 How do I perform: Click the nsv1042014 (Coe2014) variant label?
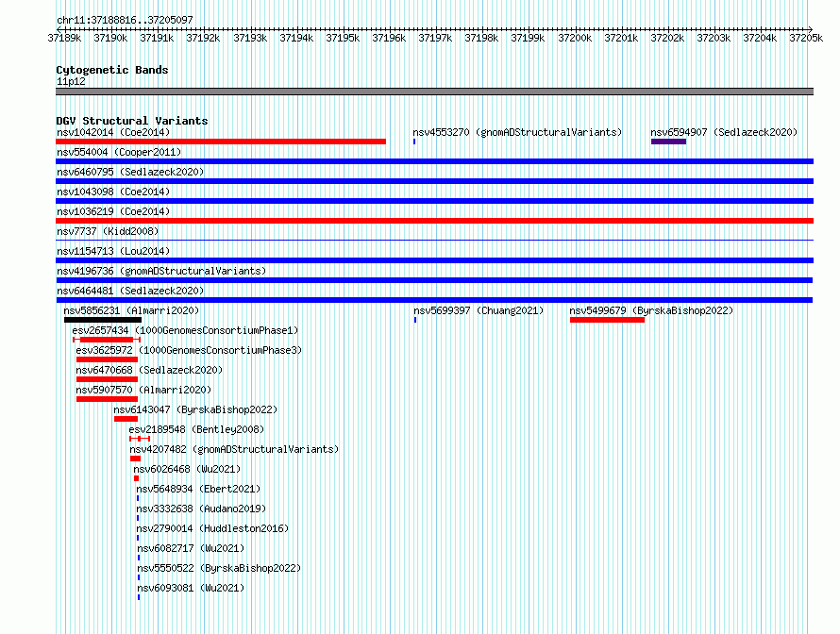tap(113, 132)
